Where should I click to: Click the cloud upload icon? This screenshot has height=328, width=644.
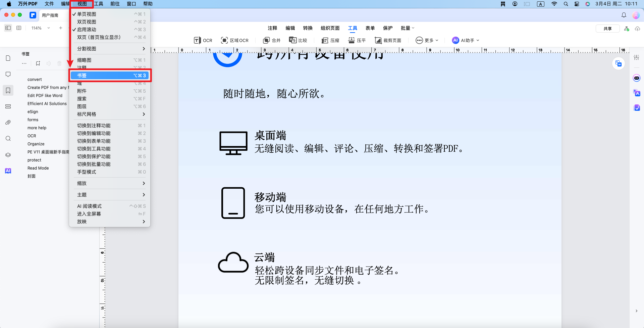tap(637, 29)
